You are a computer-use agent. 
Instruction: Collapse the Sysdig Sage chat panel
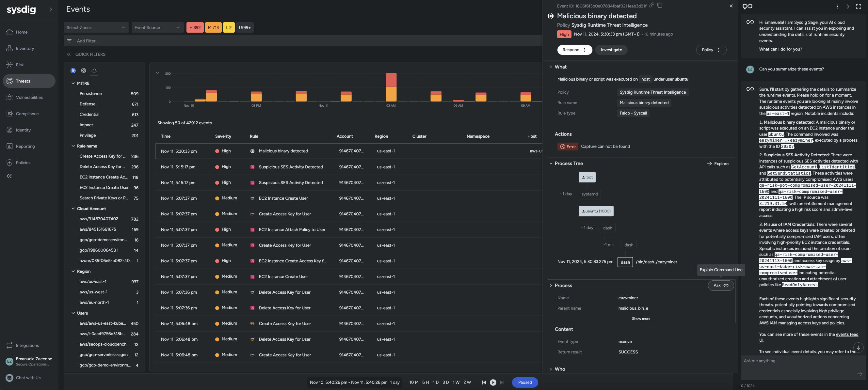click(x=848, y=7)
